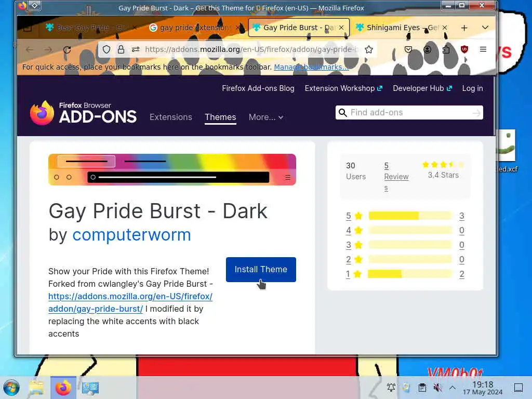
Task: Filter reviews by 5 stars bar
Action: click(x=410, y=216)
